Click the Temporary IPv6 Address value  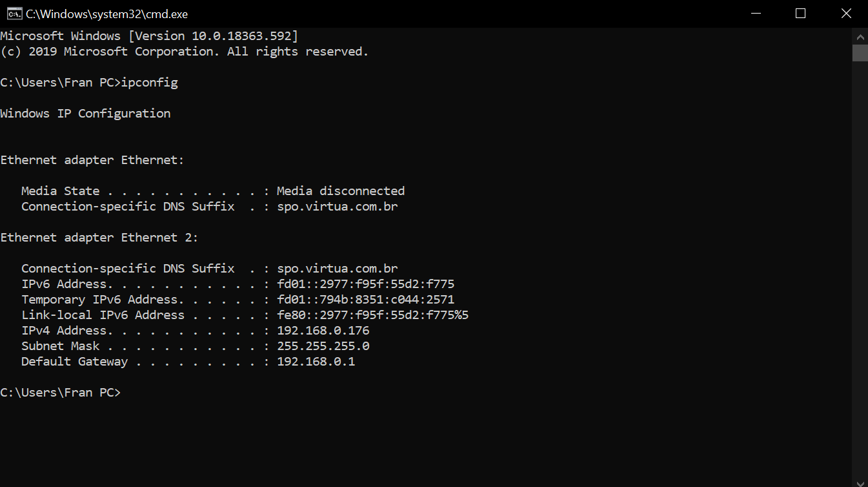pyautogui.click(x=366, y=300)
